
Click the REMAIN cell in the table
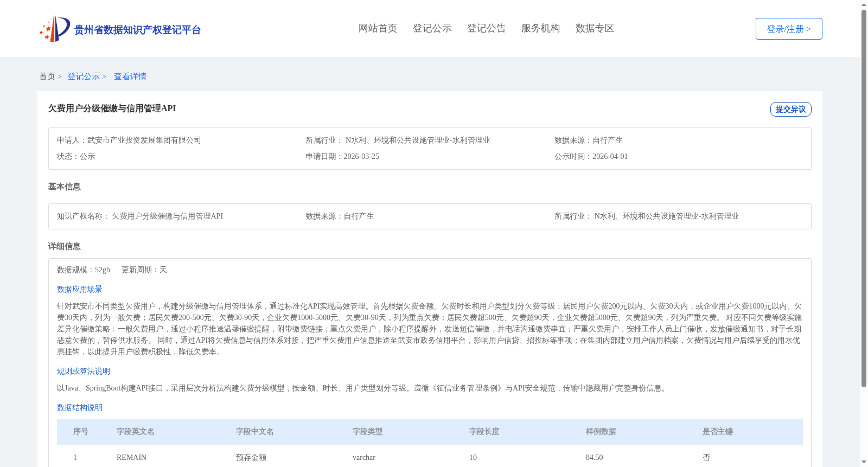pyautogui.click(x=132, y=457)
